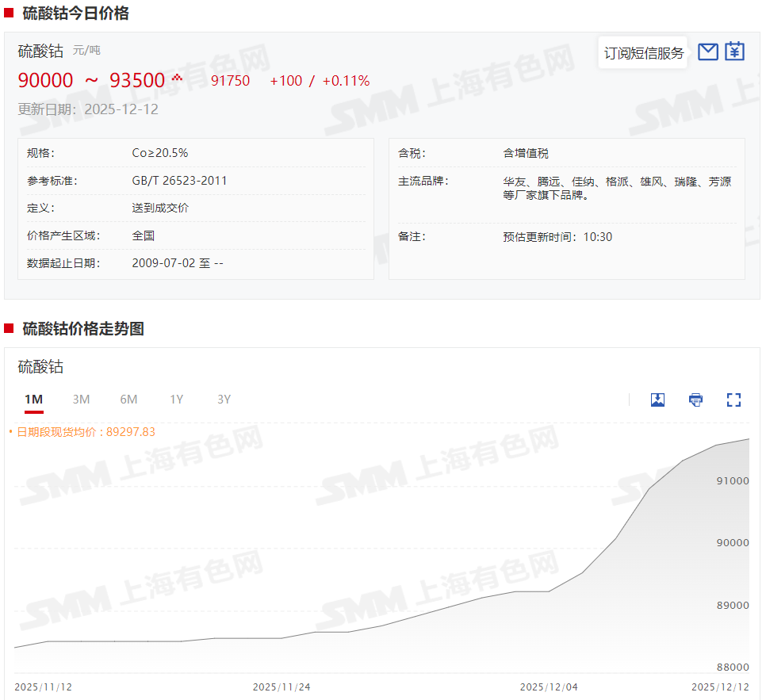Show the 1Y price trend

pos(176,400)
